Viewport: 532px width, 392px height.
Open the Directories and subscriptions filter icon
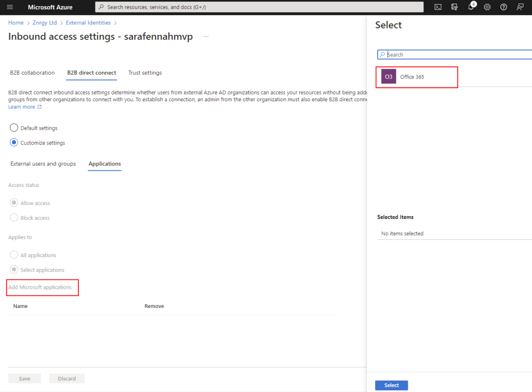[455, 7]
